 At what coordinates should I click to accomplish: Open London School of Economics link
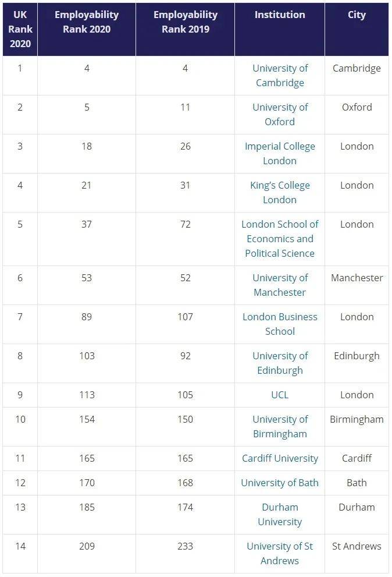280,239
